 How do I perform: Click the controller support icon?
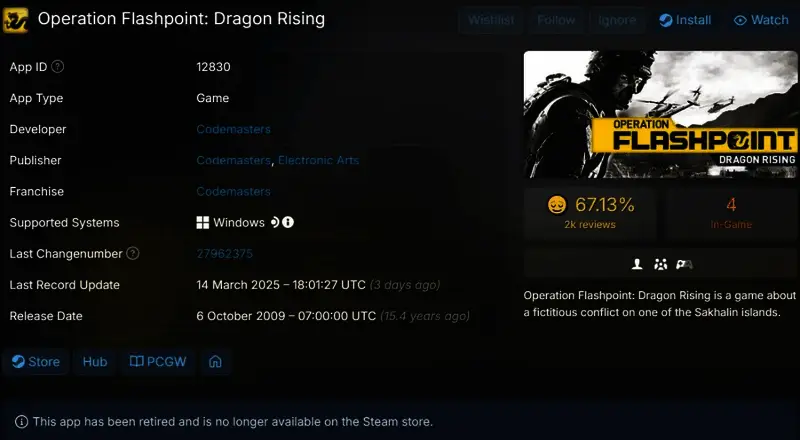coord(684,264)
